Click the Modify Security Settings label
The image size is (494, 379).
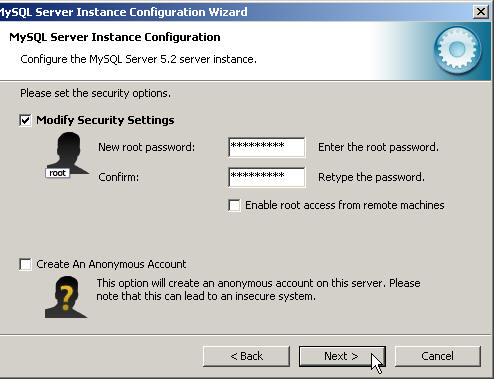(x=105, y=120)
